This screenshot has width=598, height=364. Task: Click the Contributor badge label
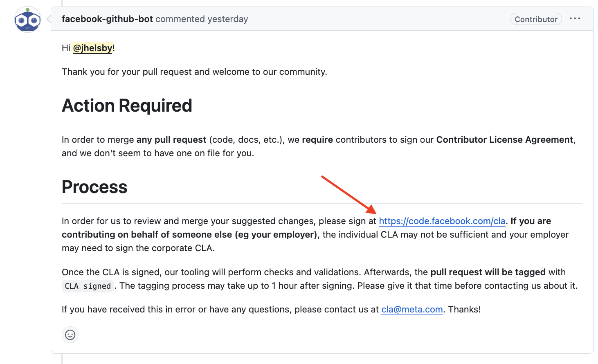pos(536,19)
